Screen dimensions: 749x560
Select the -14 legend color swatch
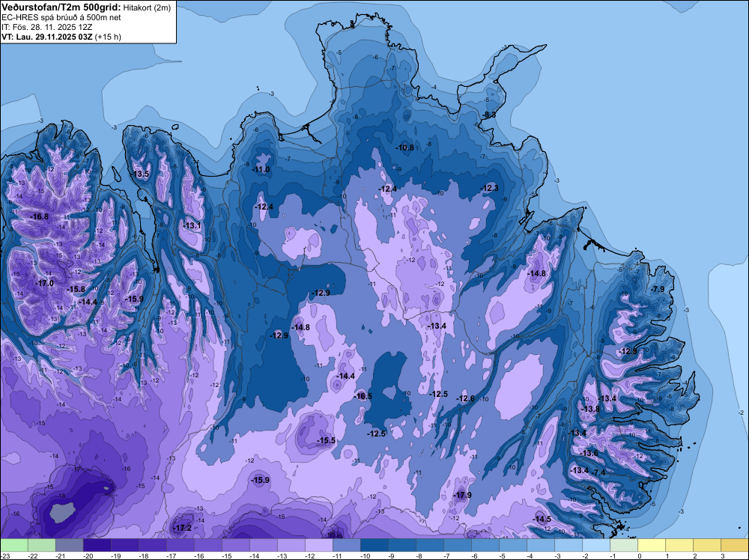[x=264, y=545]
